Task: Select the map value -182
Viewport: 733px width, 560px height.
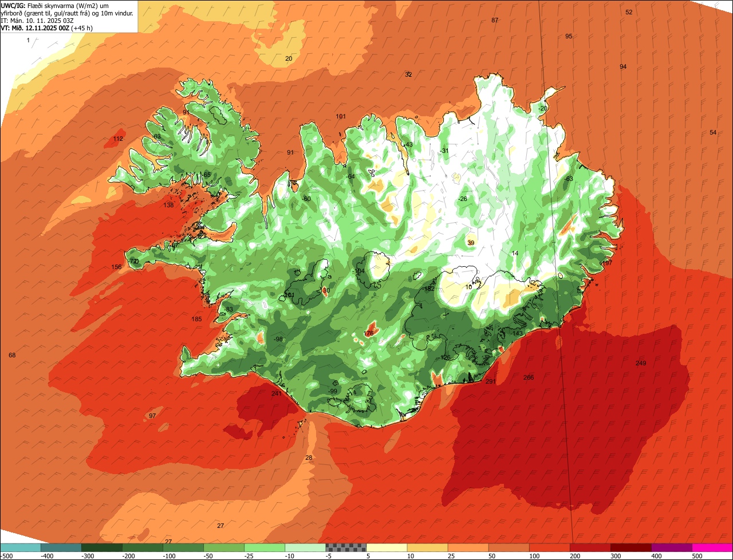Action: pyautogui.click(x=428, y=289)
